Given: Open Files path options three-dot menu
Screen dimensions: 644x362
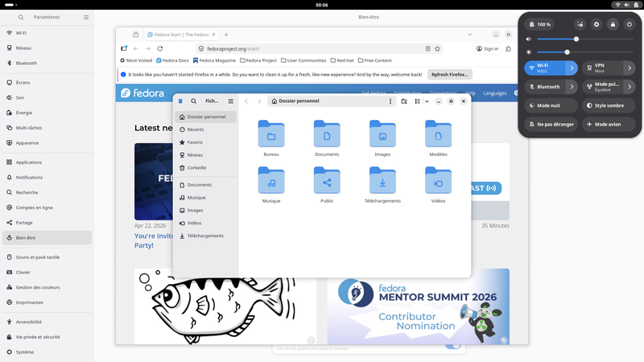Looking at the screenshot, I should click(x=390, y=101).
